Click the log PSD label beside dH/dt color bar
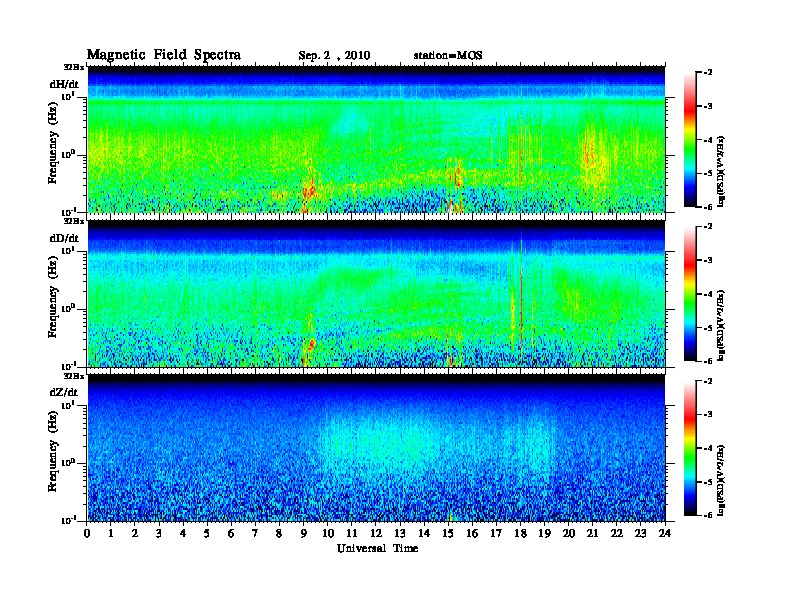The width and height of the screenshot is (792, 612). pos(721,171)
